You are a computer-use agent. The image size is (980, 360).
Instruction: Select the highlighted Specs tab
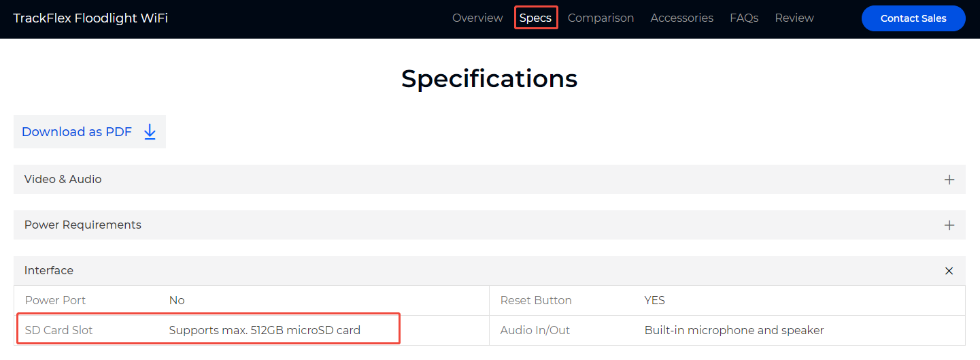(x=535, y=18)
